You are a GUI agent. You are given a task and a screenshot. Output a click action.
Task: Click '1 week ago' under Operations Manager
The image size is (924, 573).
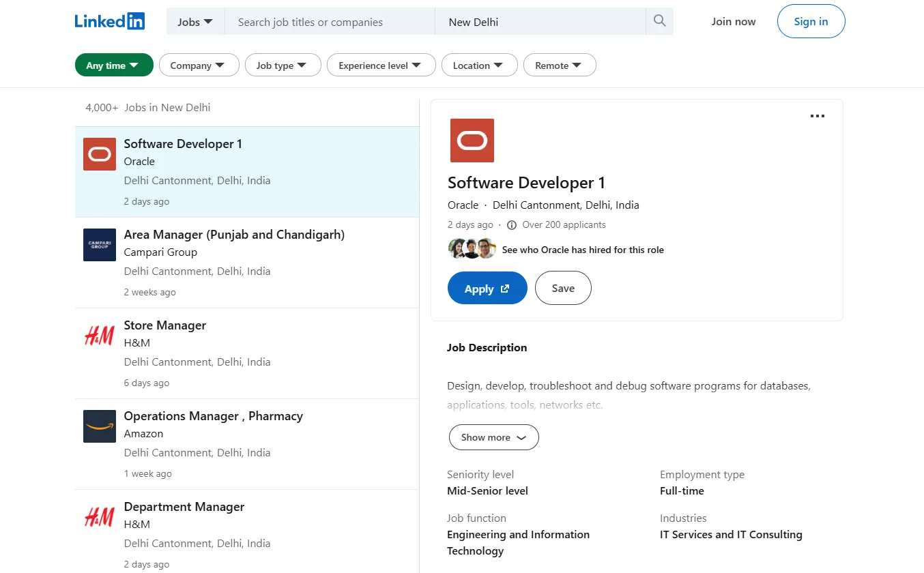[148, 473]
